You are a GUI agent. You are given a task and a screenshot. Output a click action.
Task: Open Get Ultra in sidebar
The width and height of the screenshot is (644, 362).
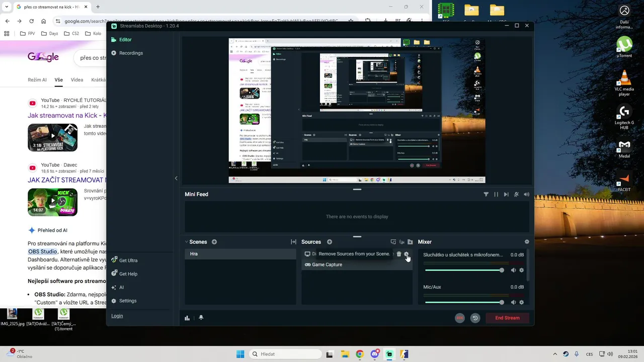(x=124, y=260)
